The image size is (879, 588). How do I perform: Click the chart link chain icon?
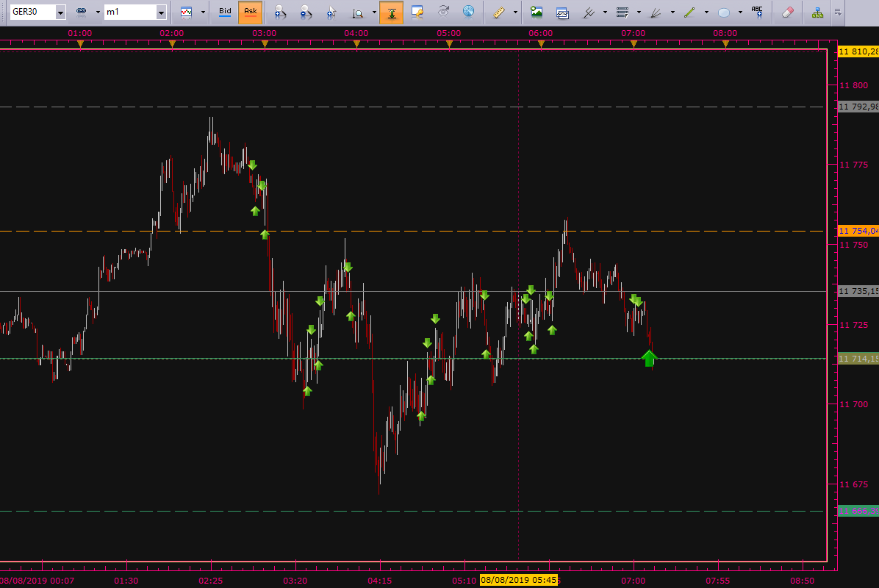pos(82,12)
